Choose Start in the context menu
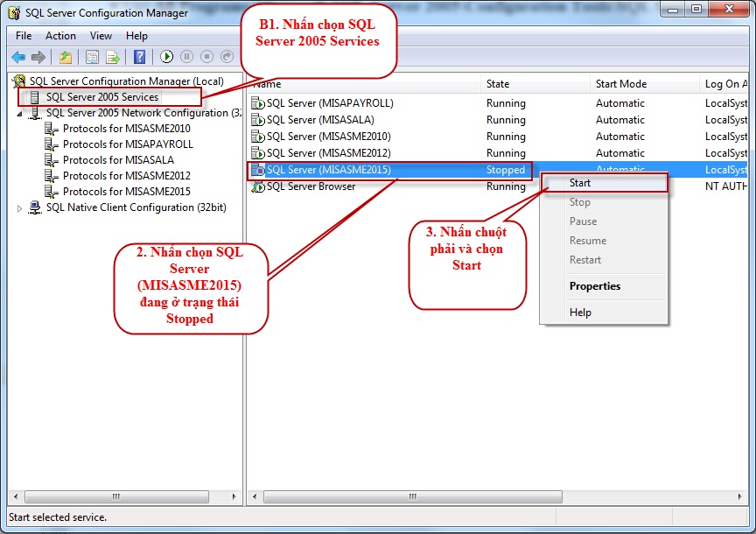The width and height of the screenshot is (756, 534). tap(605, 183)
